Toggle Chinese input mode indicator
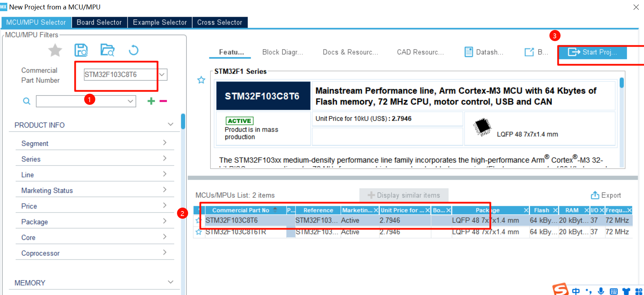 coord(576,291)
